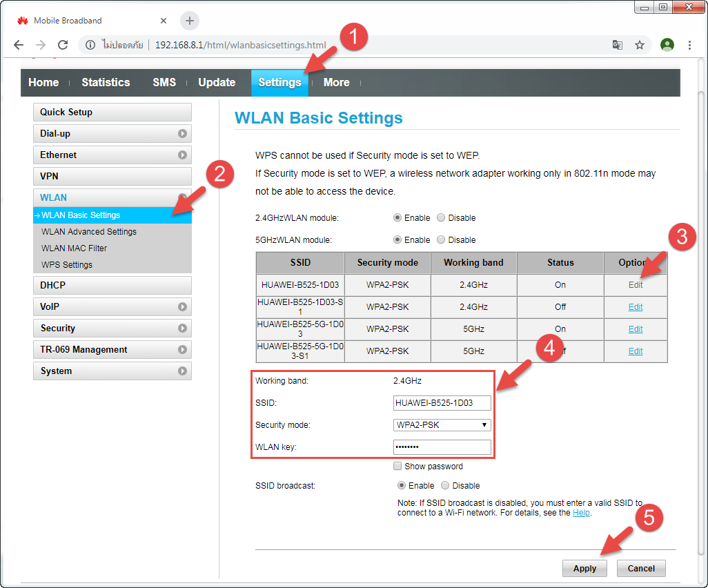
Task: Open the Security mode dropdown
Action: tap(442, 425)
